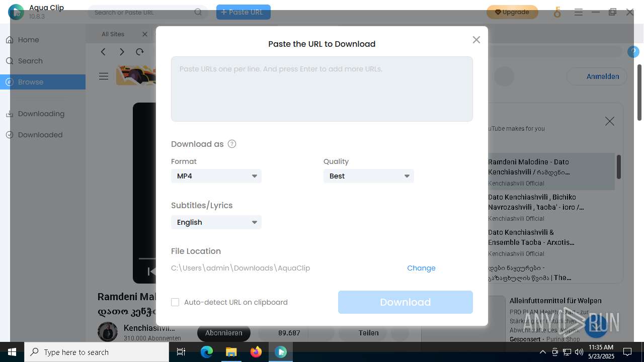Click the network tray icon
The width and height of the screenshot is (644, 362).
[x=567, y=352]
